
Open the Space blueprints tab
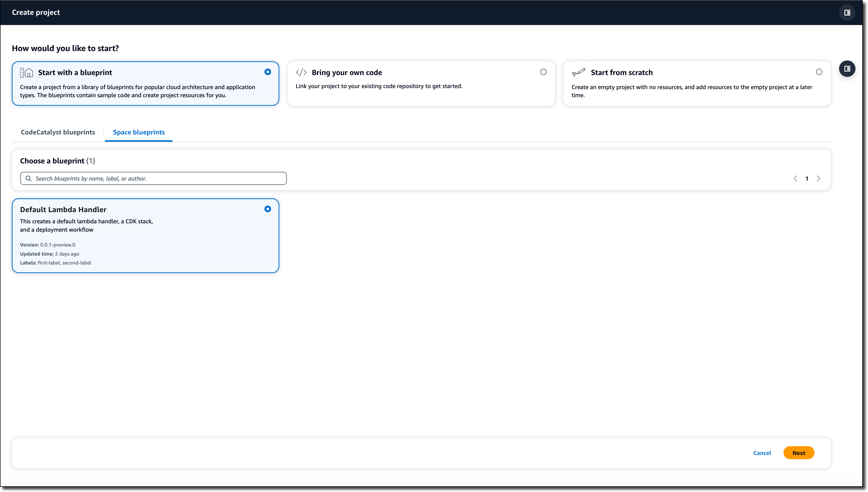tap(139, 132)
